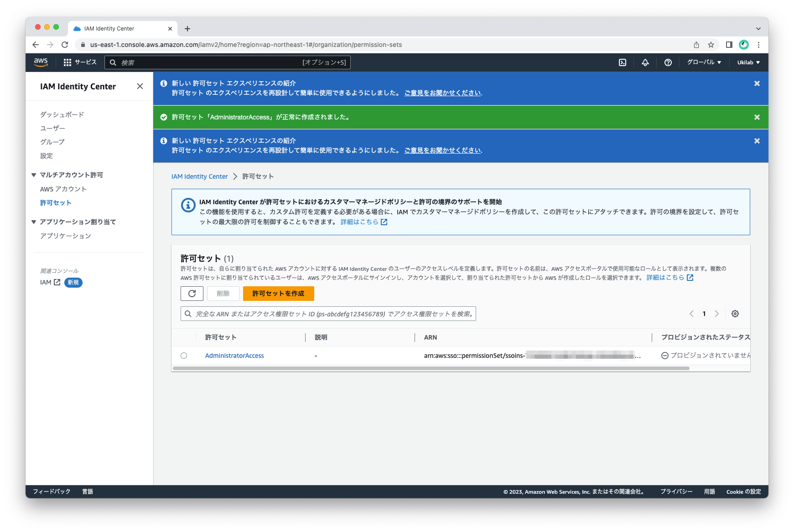This screenshot has height=532, width=794.
Task: Click the 許可セットを作成 button
Action: pyautogui.click(x=279, y=294)
